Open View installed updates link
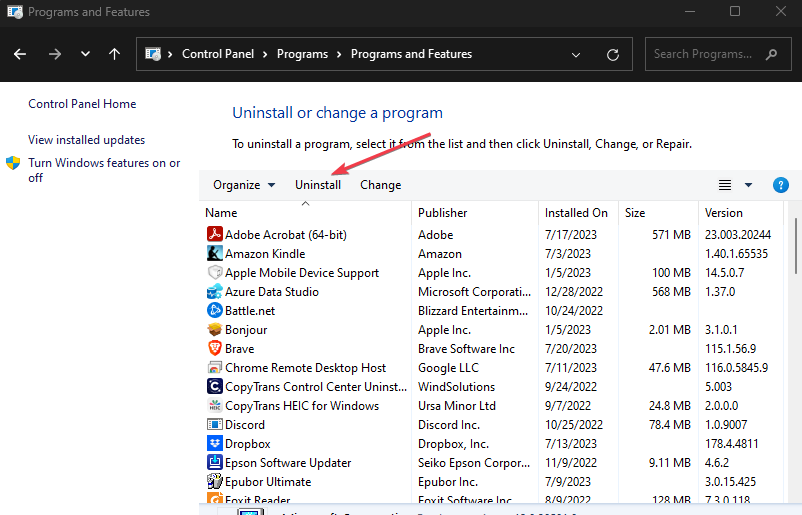The height and width of the screenshot is (515, 802). (x=86, y=140)
